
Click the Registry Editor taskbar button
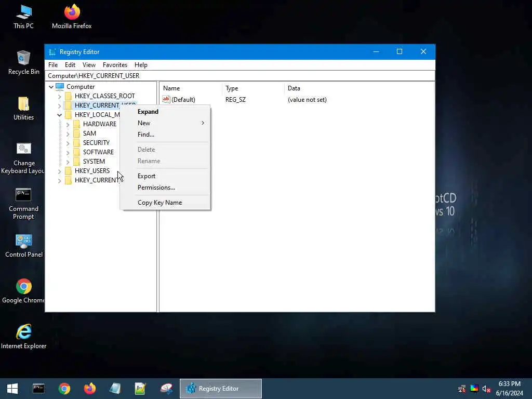tap(220, 389)
